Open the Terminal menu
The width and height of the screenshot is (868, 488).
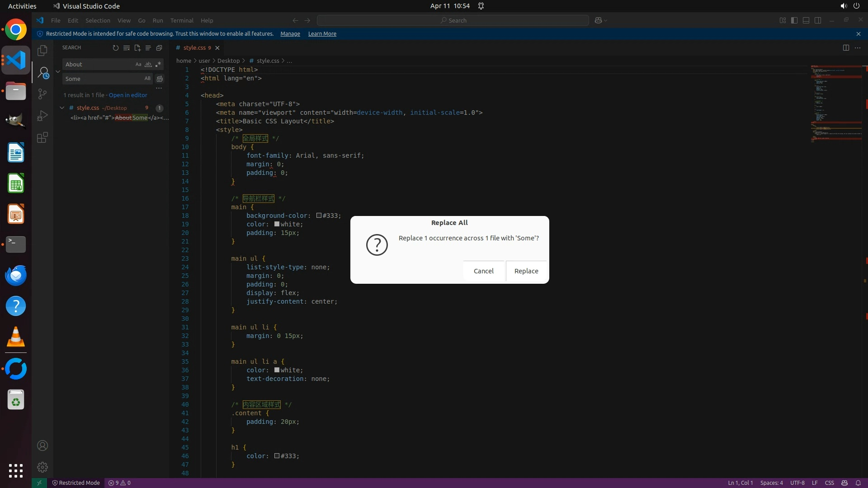pos(182,21)
